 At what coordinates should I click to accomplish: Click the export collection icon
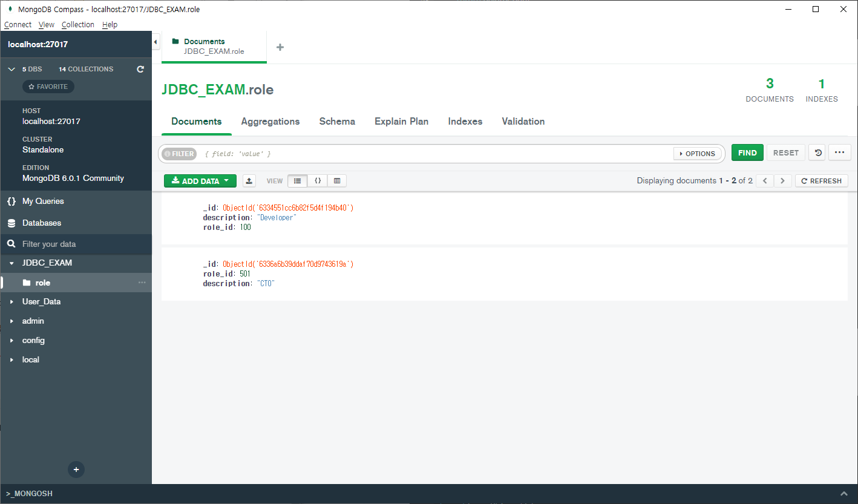tap(249, 181)
